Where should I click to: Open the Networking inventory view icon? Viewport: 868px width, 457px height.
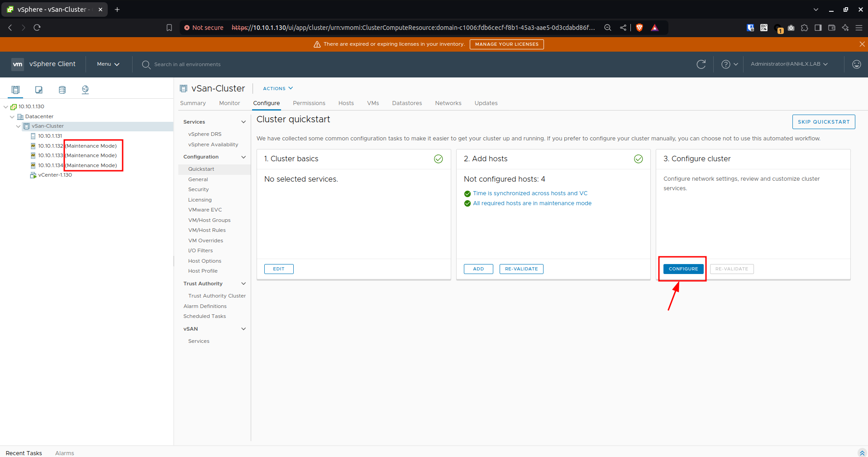point(85,90)
